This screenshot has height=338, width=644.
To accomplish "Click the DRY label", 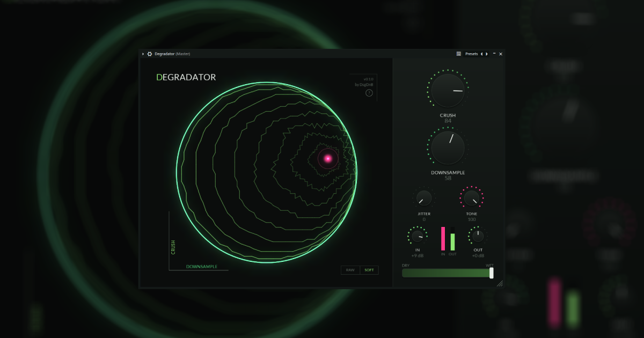I will pos(406,266).
